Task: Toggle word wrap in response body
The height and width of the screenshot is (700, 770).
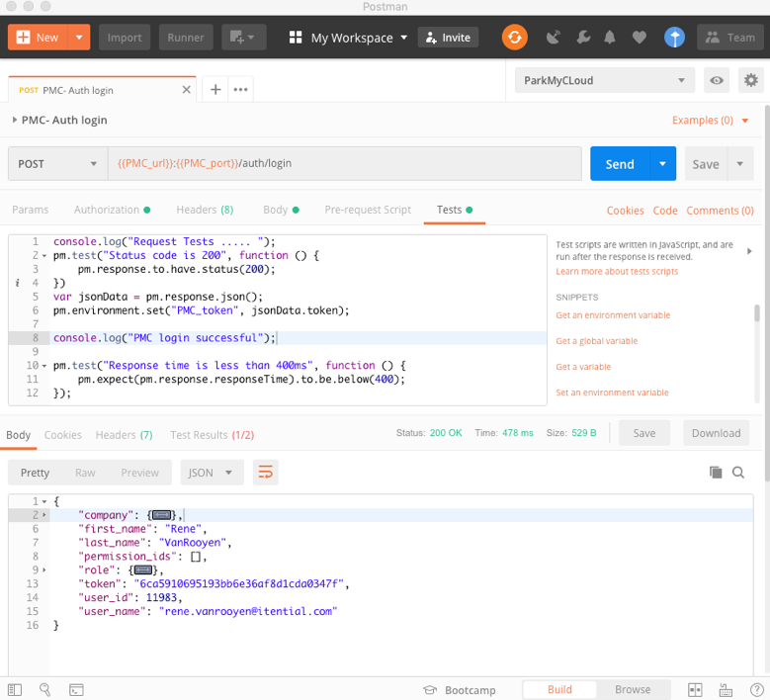Action: point(266,473)
